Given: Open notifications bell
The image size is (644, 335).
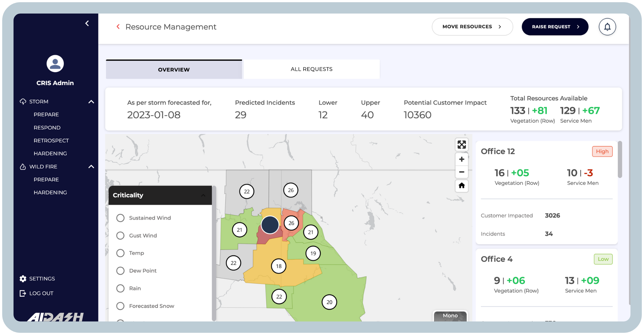Looking at the screenshot, I should tap(607, 27).
